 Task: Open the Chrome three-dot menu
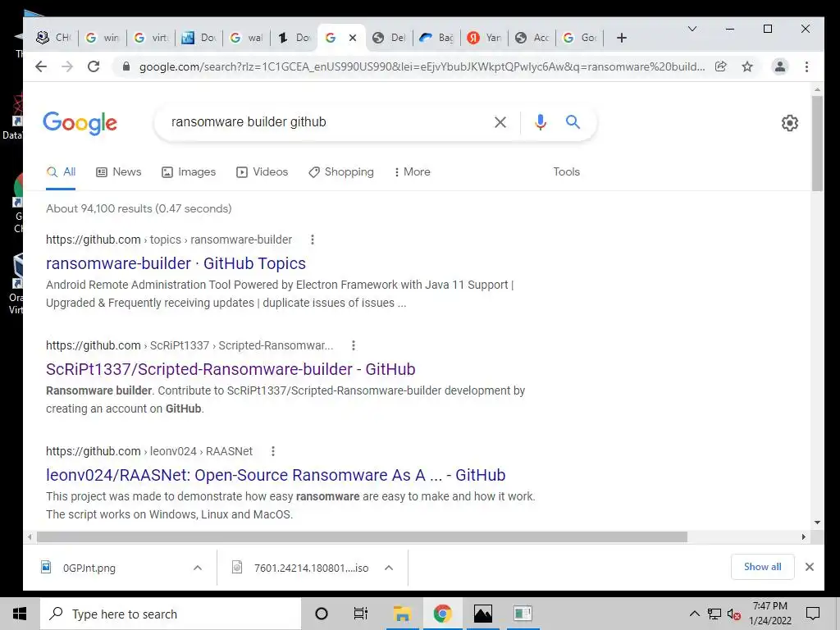807,66
